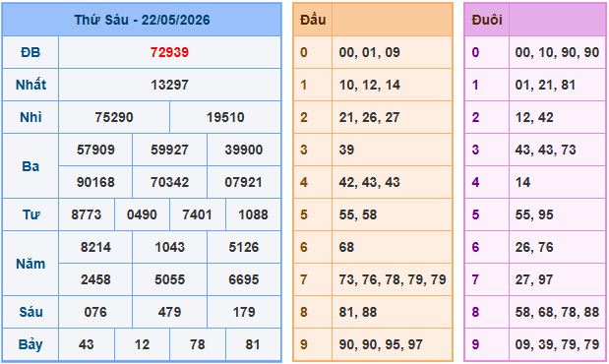609x364 pixels.
Task: Click the Sáu number 076
Action: [x=95, y=312]
